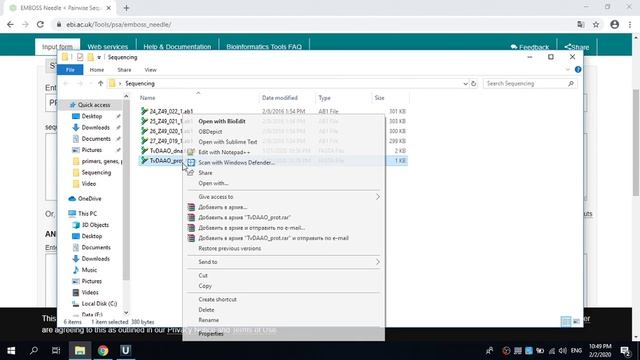Open Chrome from the taskbar
The width and height of the screenshot is (640, 360).
(x=103, y=351)
